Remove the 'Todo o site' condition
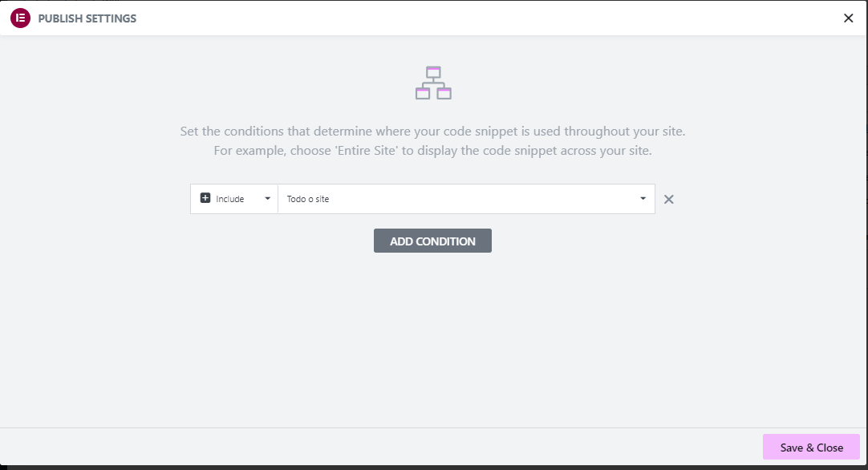 tap(669, 200)
